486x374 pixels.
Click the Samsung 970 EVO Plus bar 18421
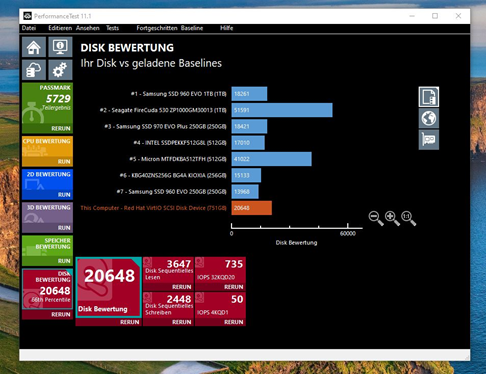click(249, 126)
